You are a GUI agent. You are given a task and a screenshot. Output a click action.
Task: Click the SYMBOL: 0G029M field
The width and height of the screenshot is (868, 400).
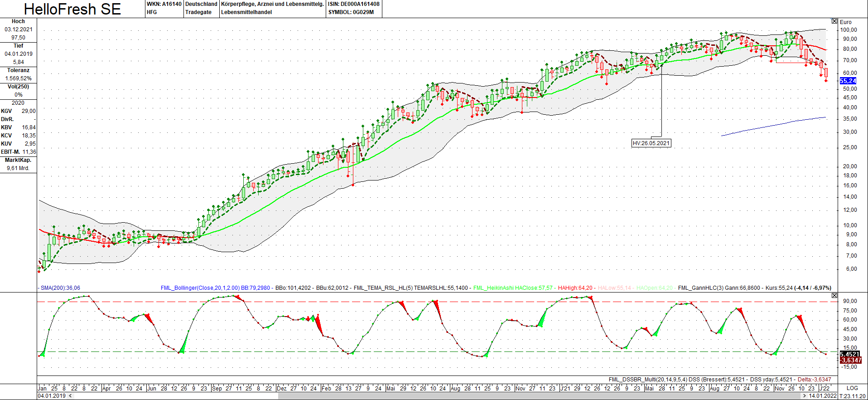(351, 12)
